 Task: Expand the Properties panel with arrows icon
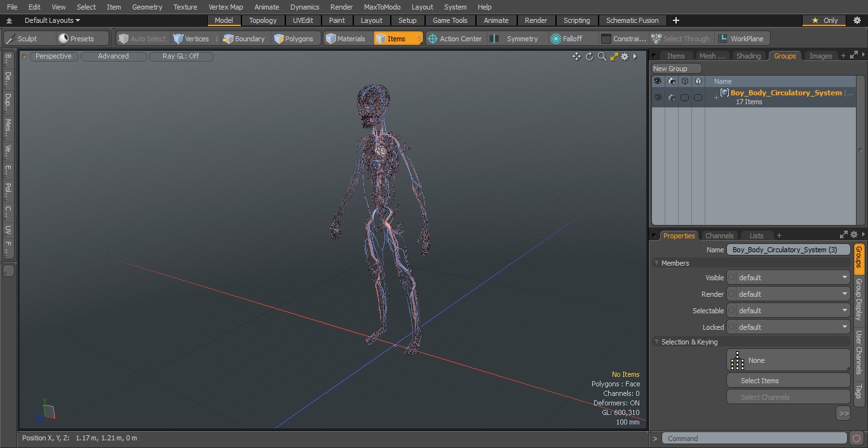pyautogui.click(x=844, y=235)
